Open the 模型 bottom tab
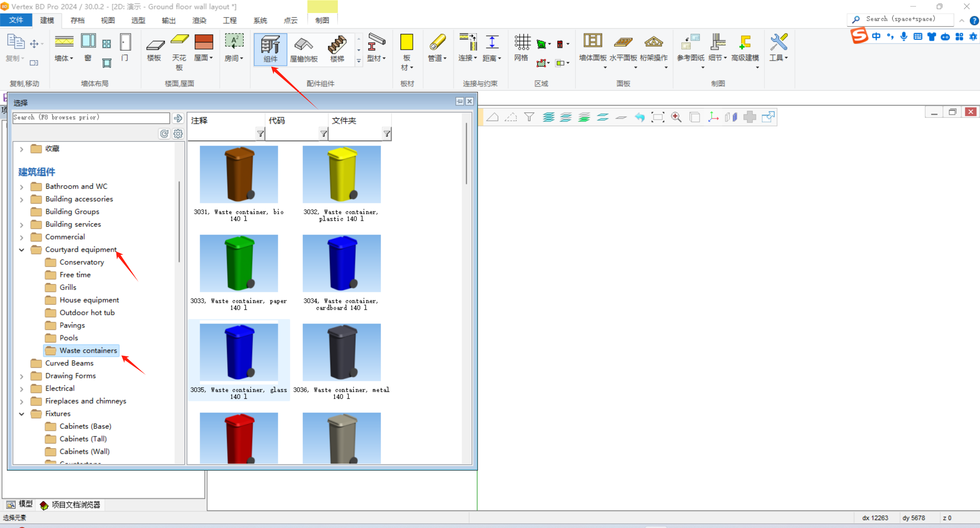Screen dimensions: 980x528 click(20, 504)
